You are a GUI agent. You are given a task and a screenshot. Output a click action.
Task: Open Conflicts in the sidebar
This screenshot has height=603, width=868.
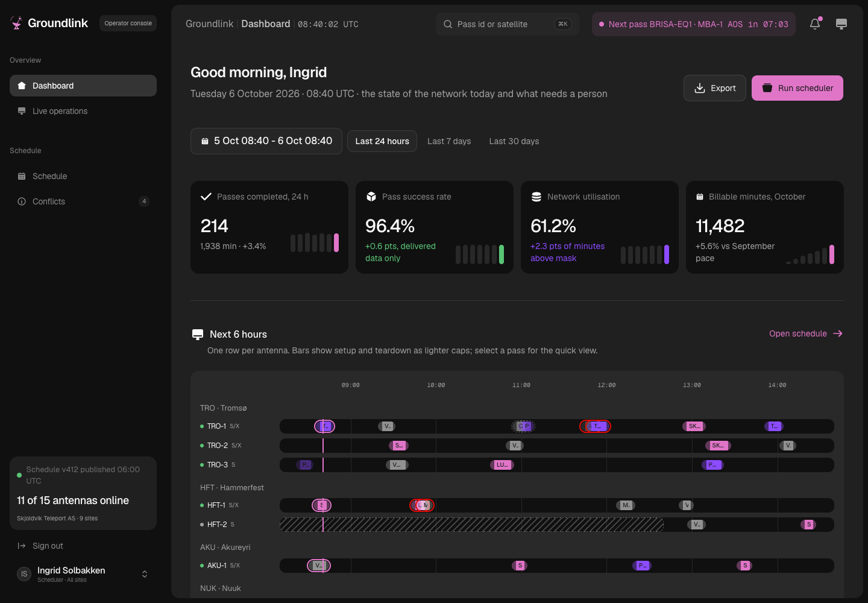83,201
